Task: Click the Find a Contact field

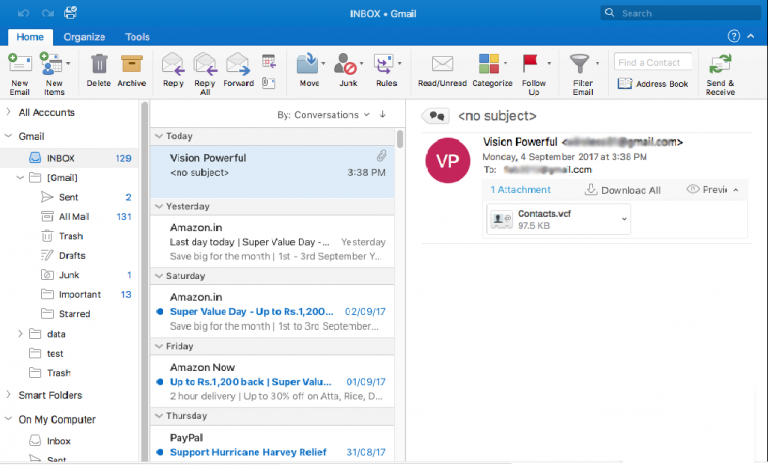Action: click(653, 62)
